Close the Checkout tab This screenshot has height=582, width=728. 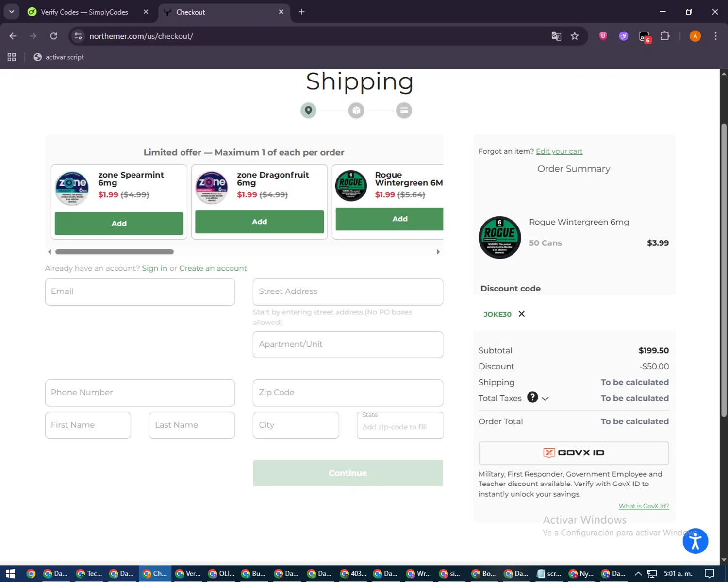(x=281, y=12)
